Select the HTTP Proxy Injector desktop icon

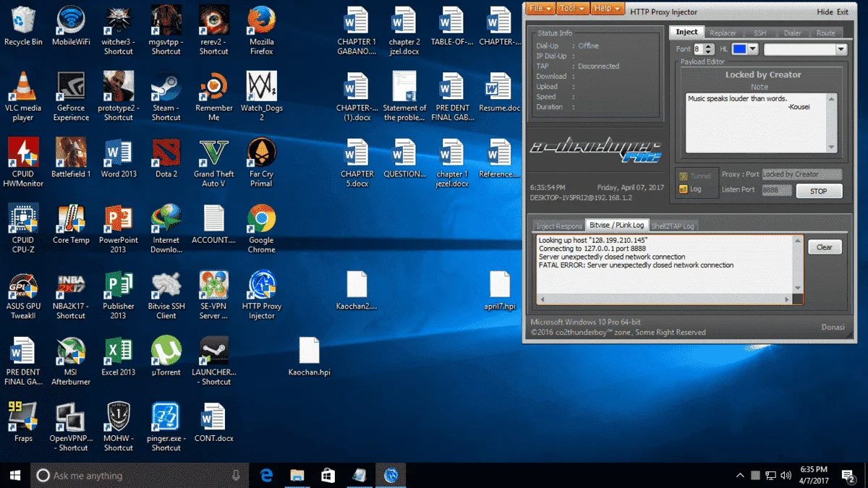tap(261, 295)
